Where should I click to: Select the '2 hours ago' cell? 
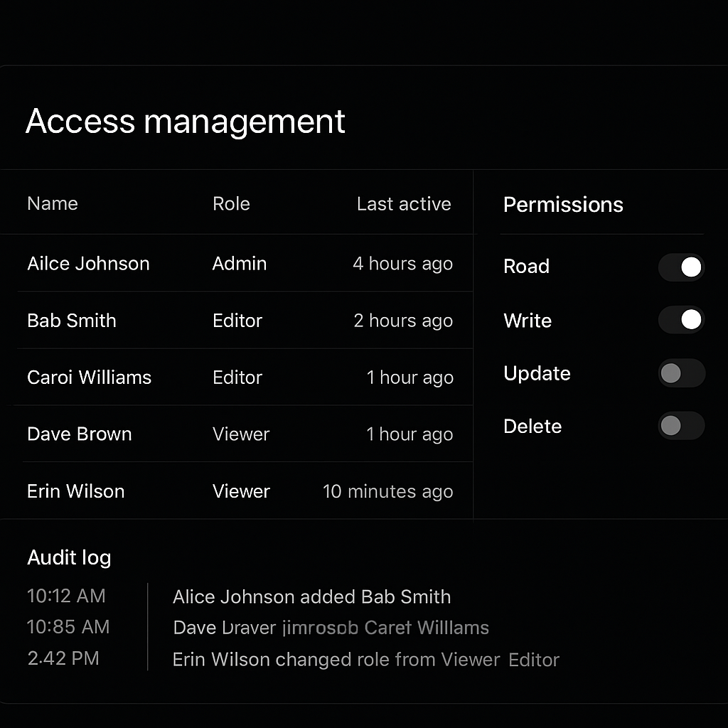tap(403, 321)
